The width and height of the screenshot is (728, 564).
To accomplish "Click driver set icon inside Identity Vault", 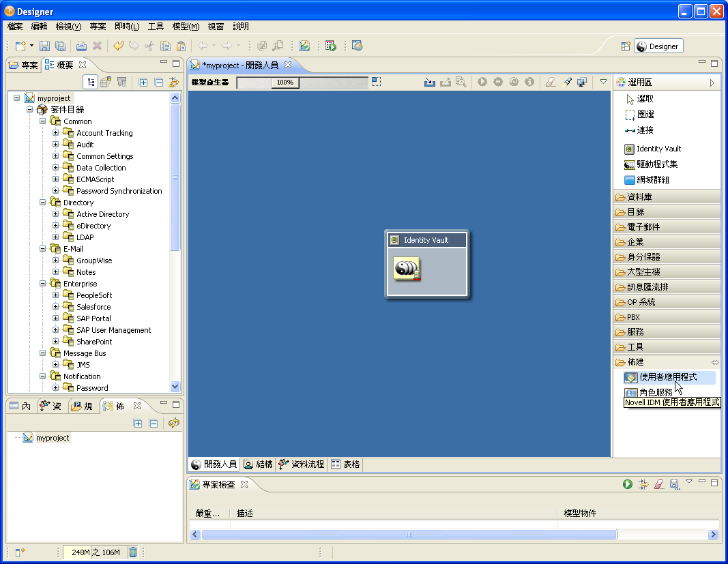I will (x=407, y=269).
